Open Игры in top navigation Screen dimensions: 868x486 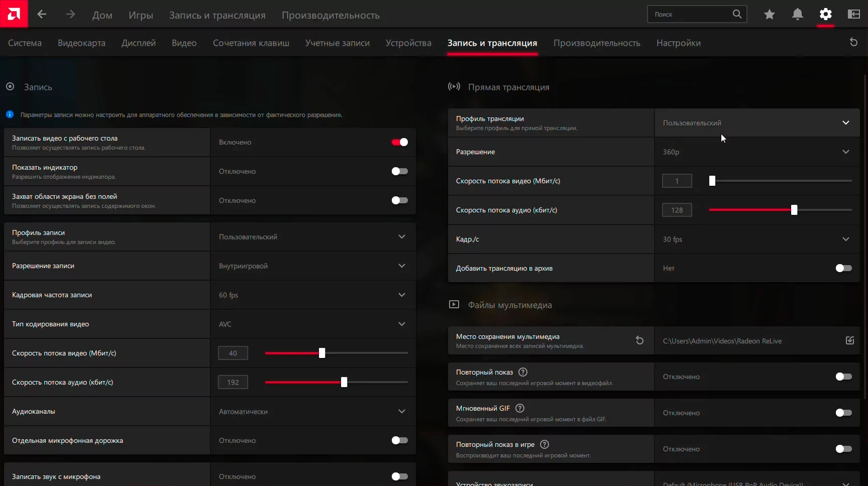click(141, 15)
